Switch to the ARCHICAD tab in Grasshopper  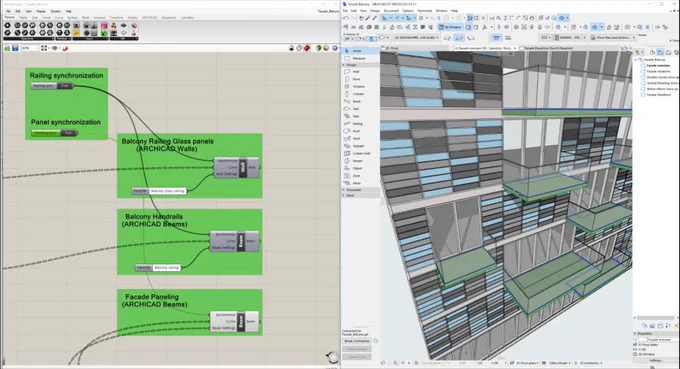[149, 18]
